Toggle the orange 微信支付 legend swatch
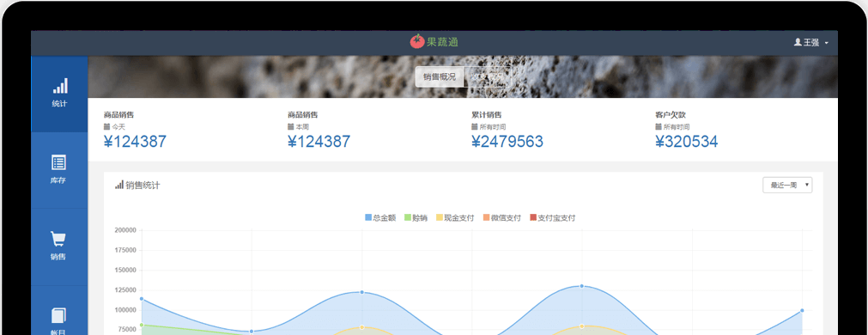 click(x=486, y=217)
